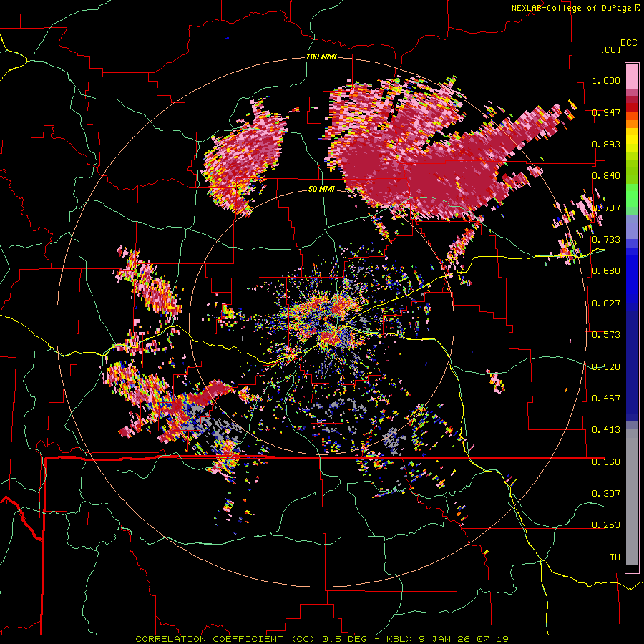Screen dimensions: 644x644
Task: Click the 0.947 color scale value
Action: point(606,112)
